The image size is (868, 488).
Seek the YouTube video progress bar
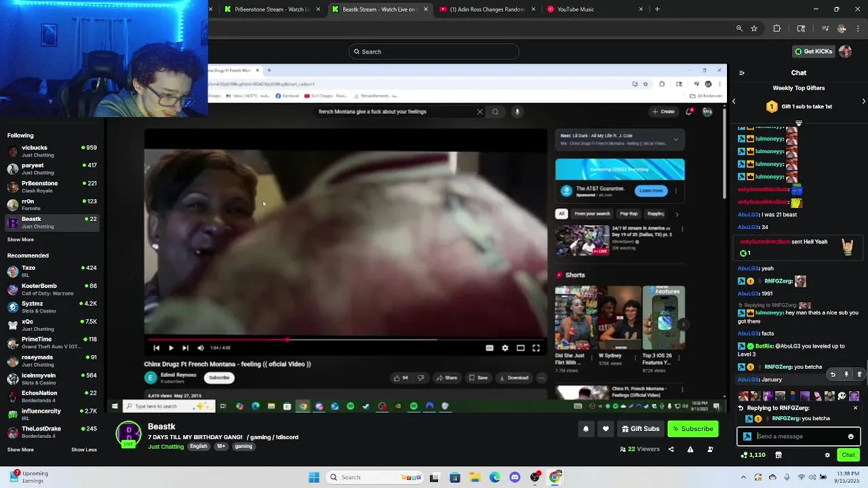coord(345,340)
